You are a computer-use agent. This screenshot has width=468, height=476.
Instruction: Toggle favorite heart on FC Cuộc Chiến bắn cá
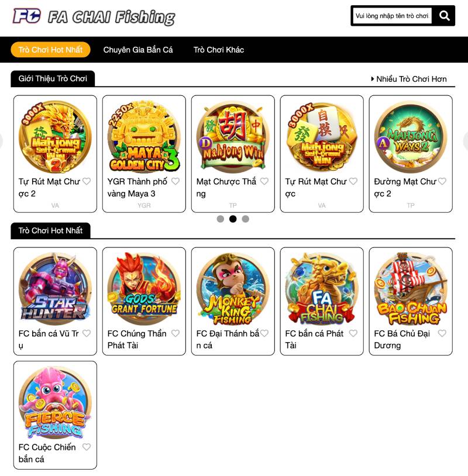(87, 447)
